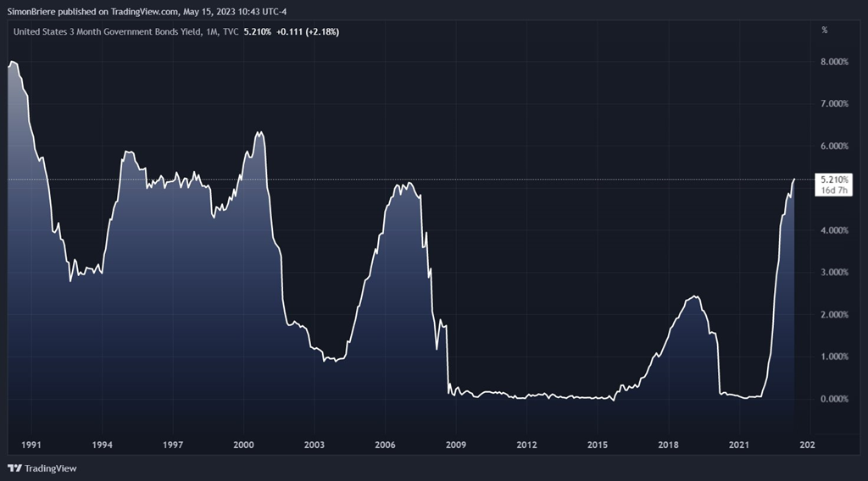This screenshot has width=868, height=481.
Task: Click the 16d 7h countdown label
Action: tap(834, 191)
